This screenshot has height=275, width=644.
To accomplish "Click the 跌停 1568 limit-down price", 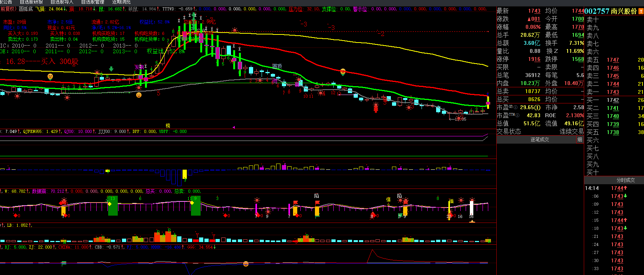I will [578, 59].
